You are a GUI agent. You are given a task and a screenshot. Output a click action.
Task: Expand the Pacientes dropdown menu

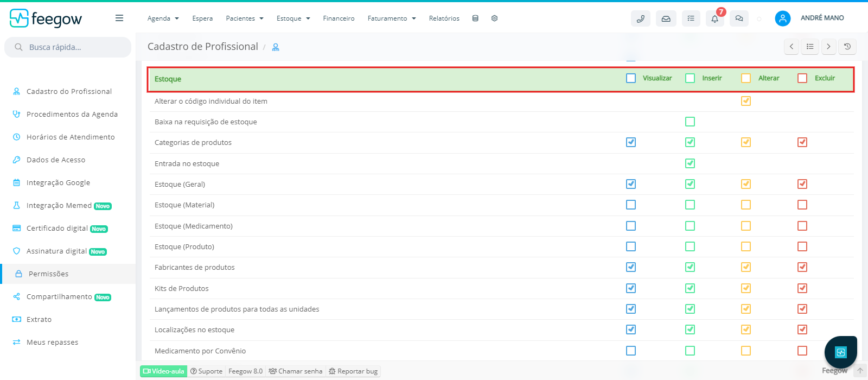(245, 18)
